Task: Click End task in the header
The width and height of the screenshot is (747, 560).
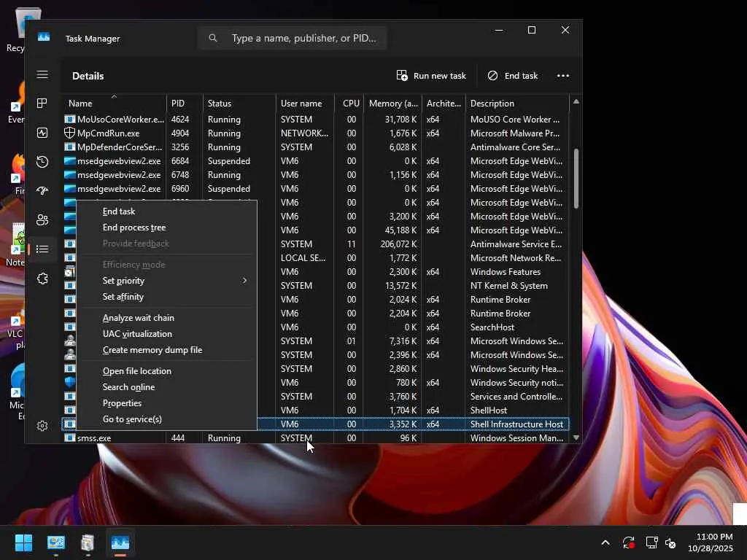Action: point(513,76)
